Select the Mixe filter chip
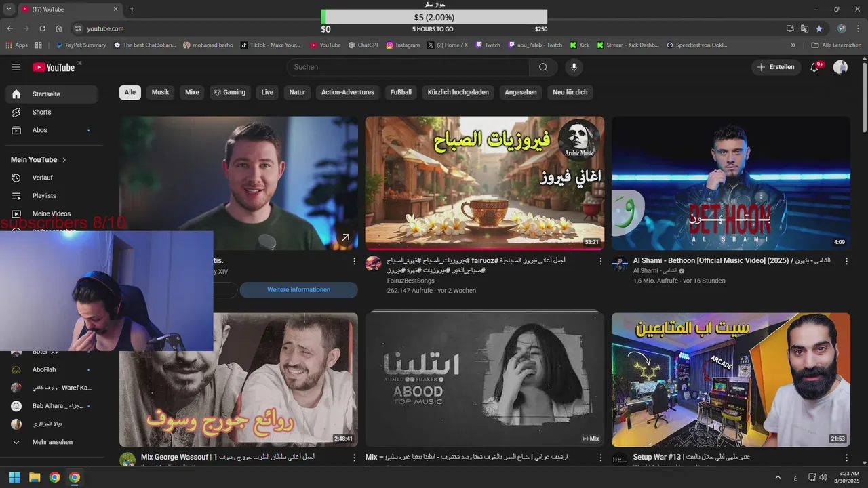 pos(193,92)
